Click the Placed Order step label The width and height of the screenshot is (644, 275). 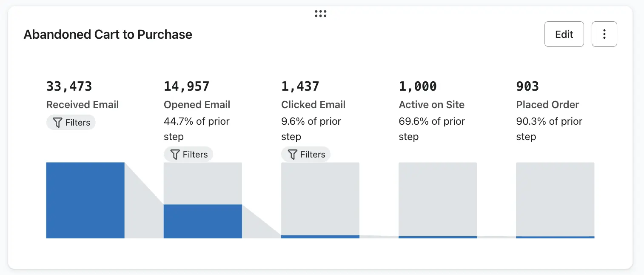(547, 105)
